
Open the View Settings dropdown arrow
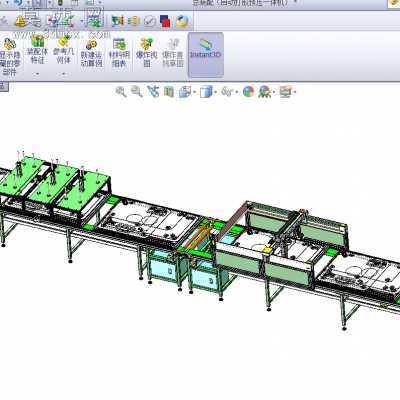click(296, 92)
